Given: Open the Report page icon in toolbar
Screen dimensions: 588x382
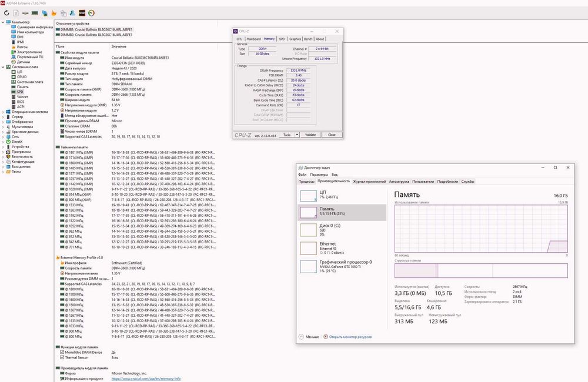Looking at the screenshot, I should pyautogui.click(x=16, y=13).
